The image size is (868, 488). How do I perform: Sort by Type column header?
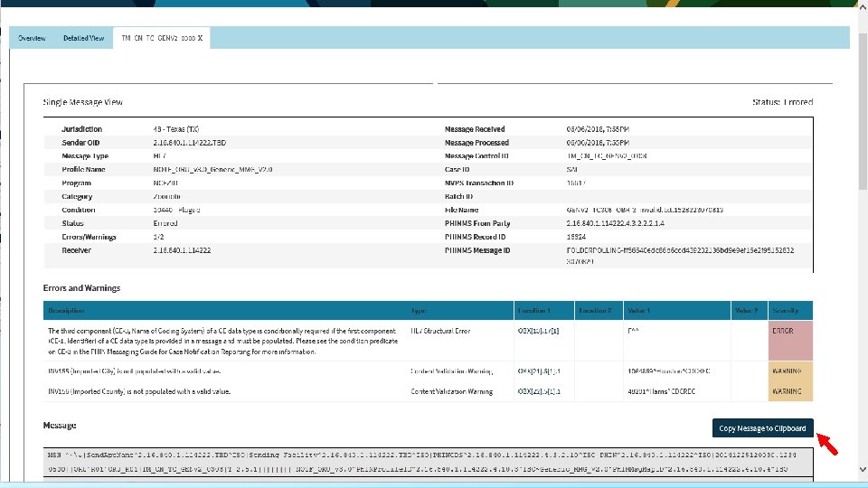[x=419, y=311]
